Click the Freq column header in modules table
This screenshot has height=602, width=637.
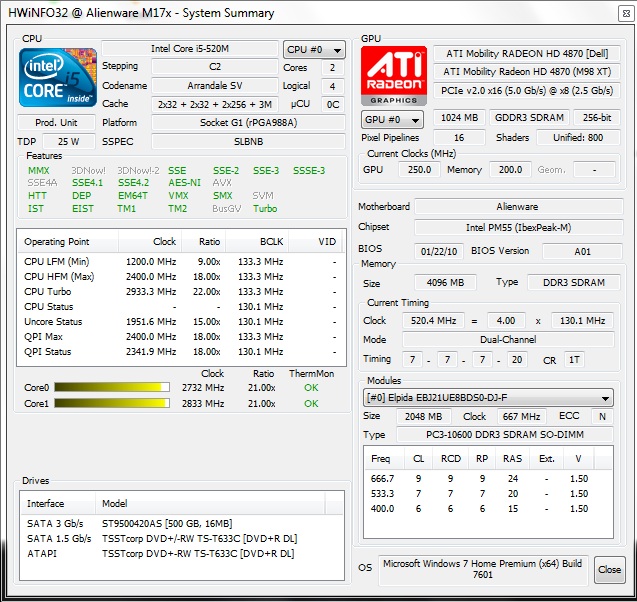point(384,459)
